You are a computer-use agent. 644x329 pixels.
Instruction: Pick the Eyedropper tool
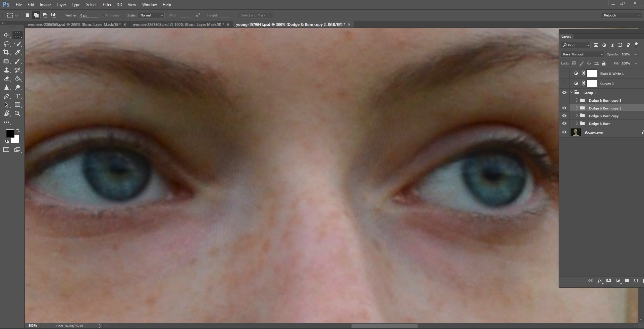coord(17,52)
